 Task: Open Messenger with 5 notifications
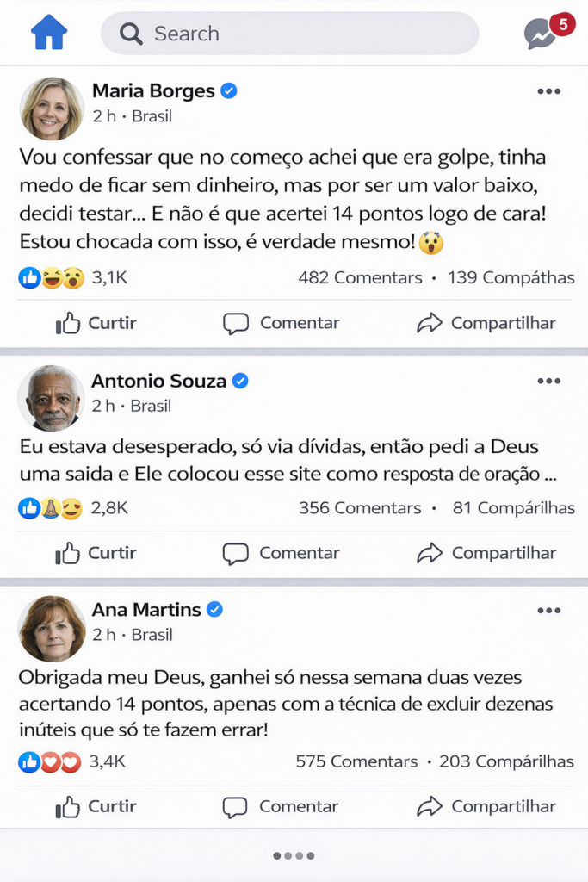(542, 34)
